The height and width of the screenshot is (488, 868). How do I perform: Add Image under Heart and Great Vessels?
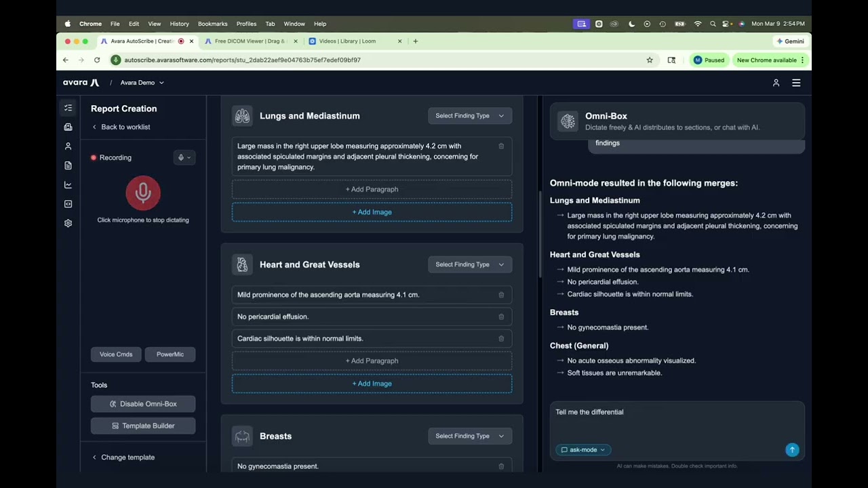tap(372, 384)
